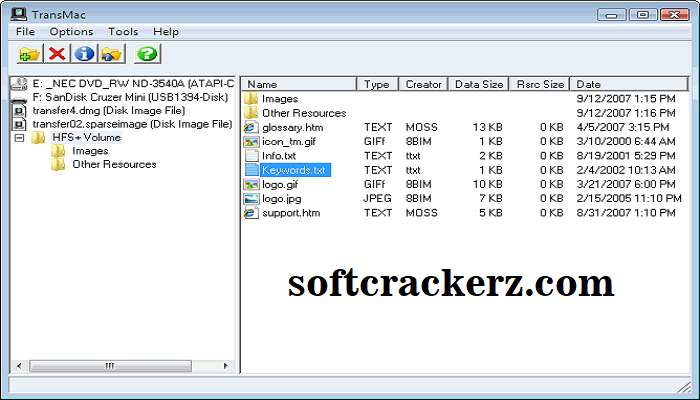
Task: Click the HFS+ Volume folder icon
Action: (x=38, y=138)
